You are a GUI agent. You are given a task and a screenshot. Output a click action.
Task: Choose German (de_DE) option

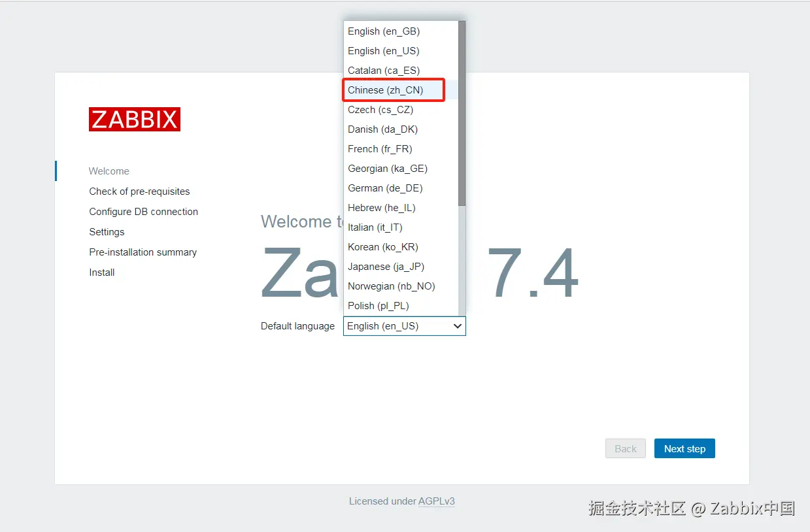click(x=401, y=188)
